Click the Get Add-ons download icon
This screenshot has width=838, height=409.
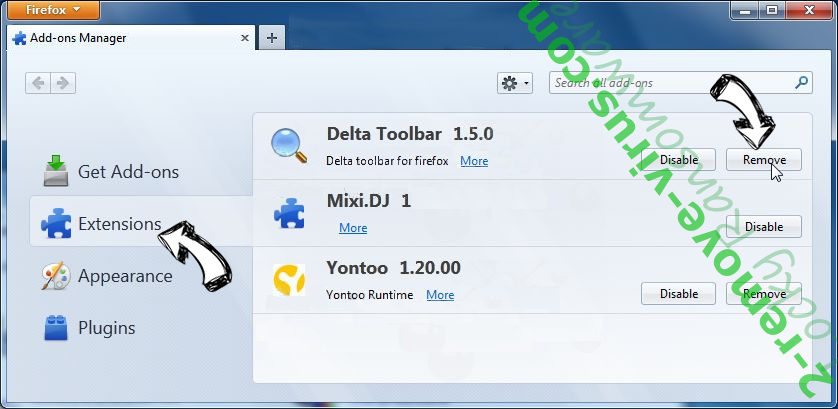(56, 171)
